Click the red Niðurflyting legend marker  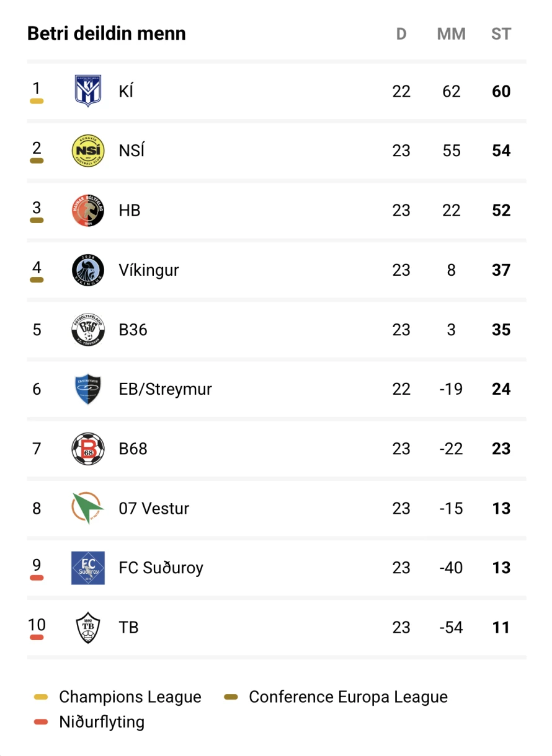pyautogui.click(x=41, y=722)
